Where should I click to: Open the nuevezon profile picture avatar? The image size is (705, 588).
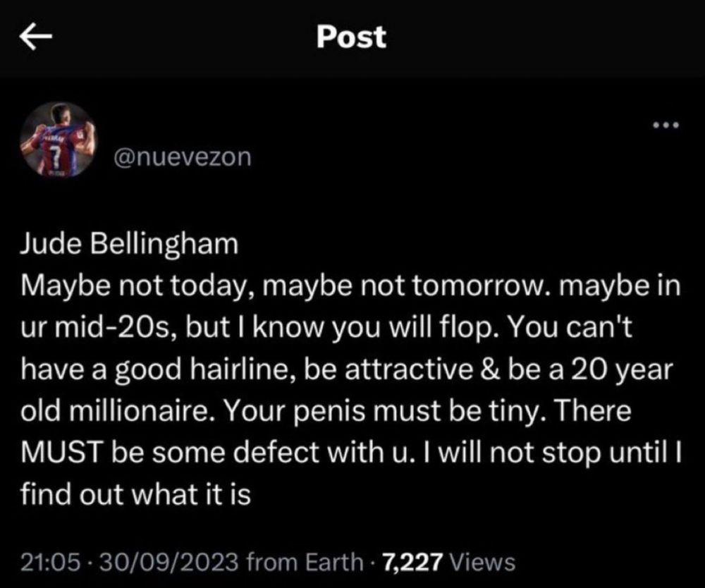click(x=59, y=140)
